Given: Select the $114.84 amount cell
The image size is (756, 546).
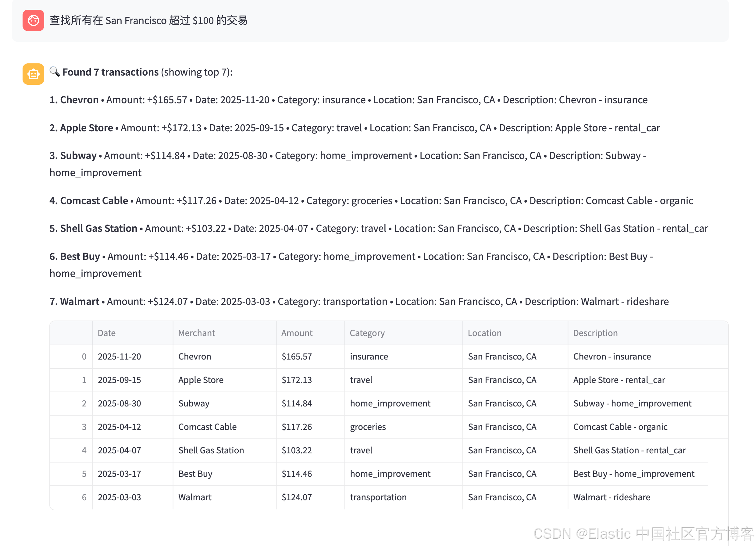Looking at the screenshot, I should 311,404.
